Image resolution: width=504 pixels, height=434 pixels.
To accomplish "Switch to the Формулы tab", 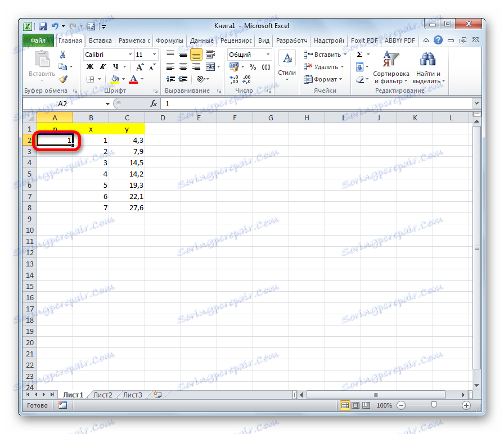I will pos(169,40).
